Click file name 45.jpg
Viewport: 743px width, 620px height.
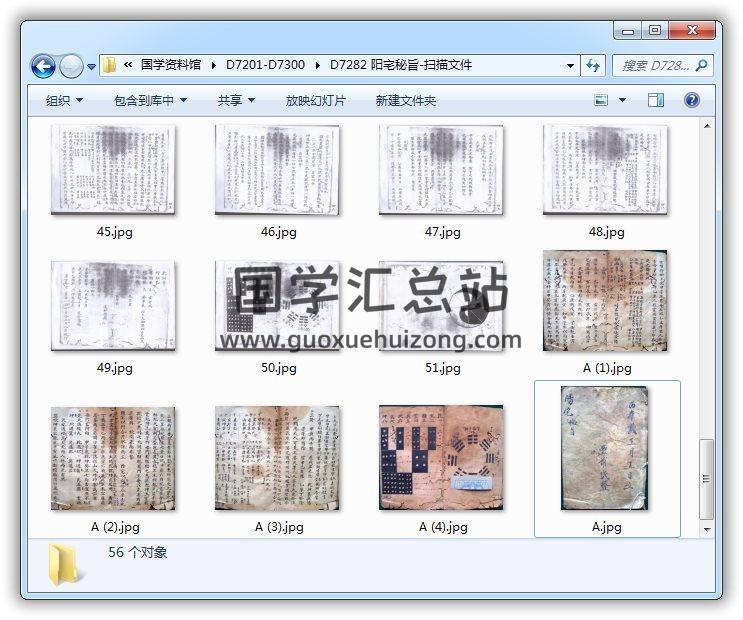coord(115,232)
